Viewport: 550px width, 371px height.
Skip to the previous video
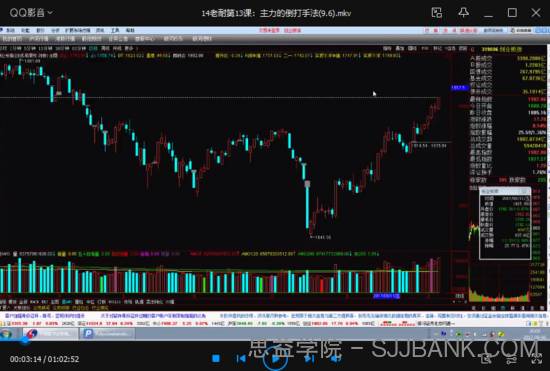[241, 358]
